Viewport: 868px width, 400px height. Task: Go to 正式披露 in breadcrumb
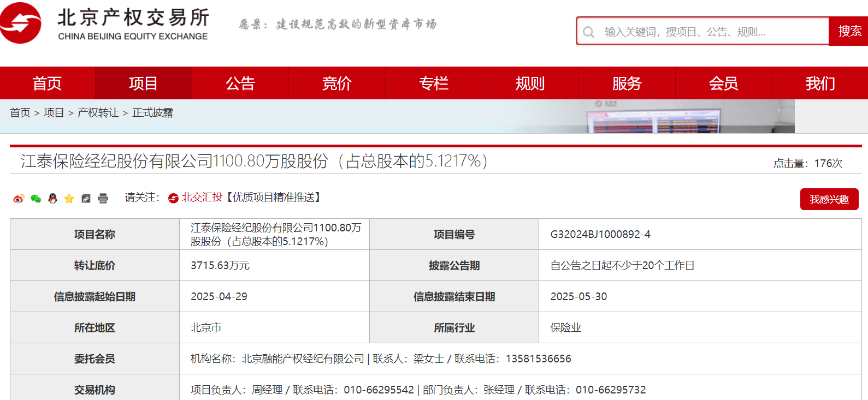click(x=153, y=113)
